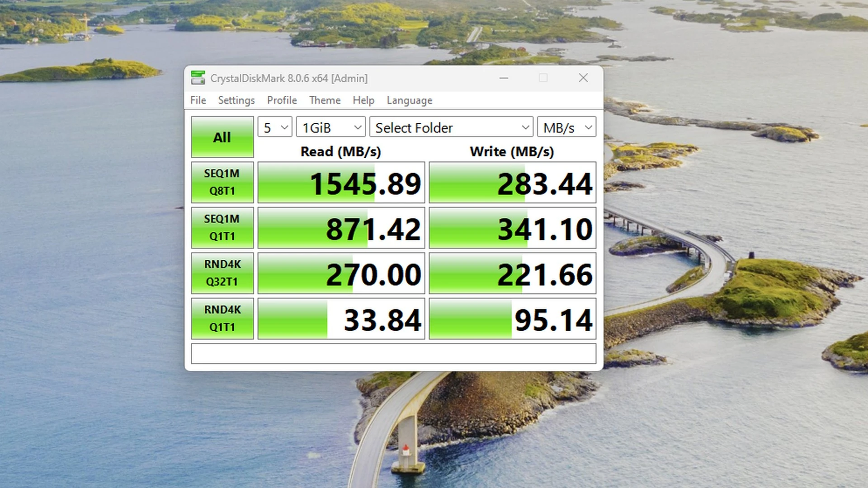Image resolution: width=868 pixels, height=488 pixels.
Task: Close the CrystalDiskMark window
Action: [583, 78]
